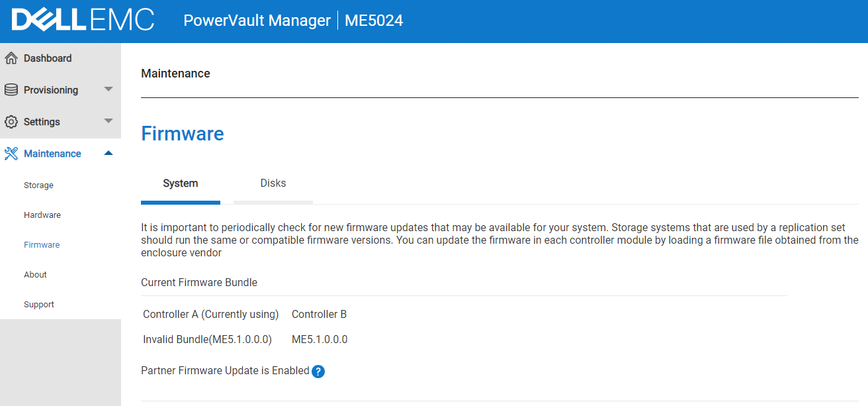
Task: Select the Firmware sidebar entry
Action: coord(42,244)
